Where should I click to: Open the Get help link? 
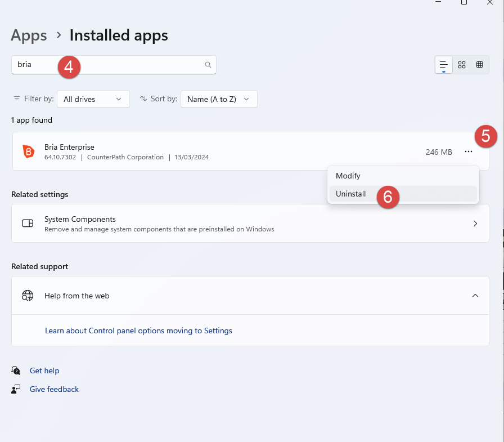(44, 370)
